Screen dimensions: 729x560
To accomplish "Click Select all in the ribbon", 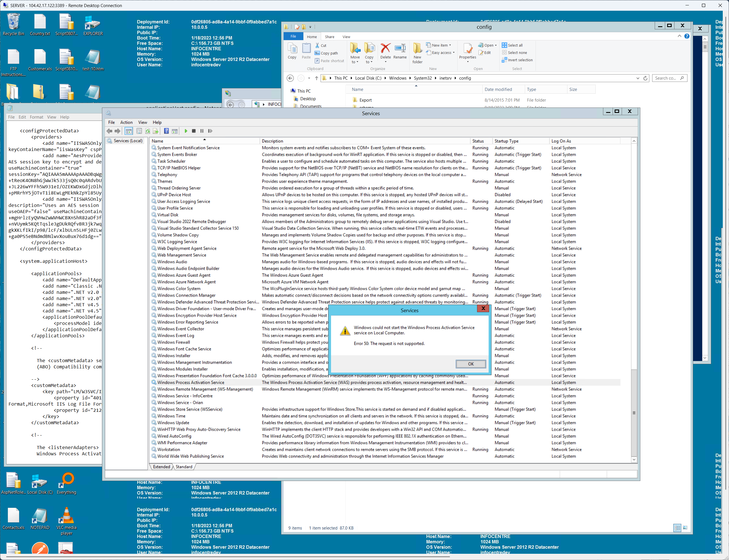I will coord(512,45).
